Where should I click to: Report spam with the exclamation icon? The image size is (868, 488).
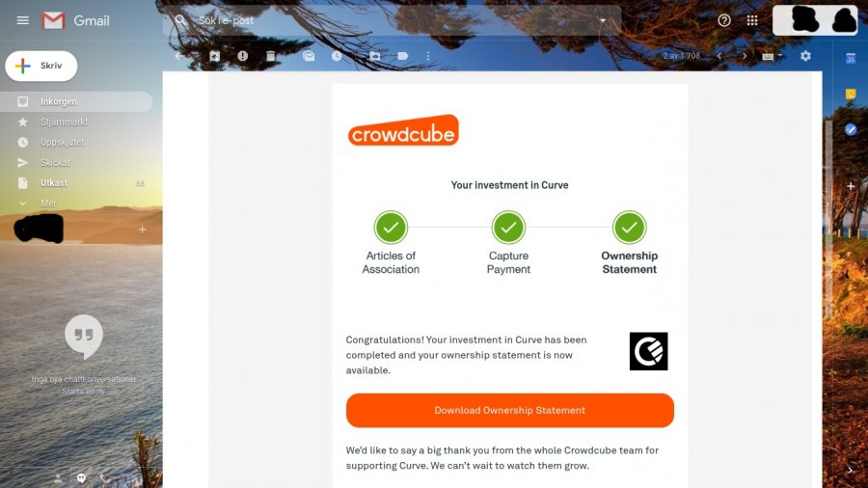pyautogui.click(x=242, y=56)
